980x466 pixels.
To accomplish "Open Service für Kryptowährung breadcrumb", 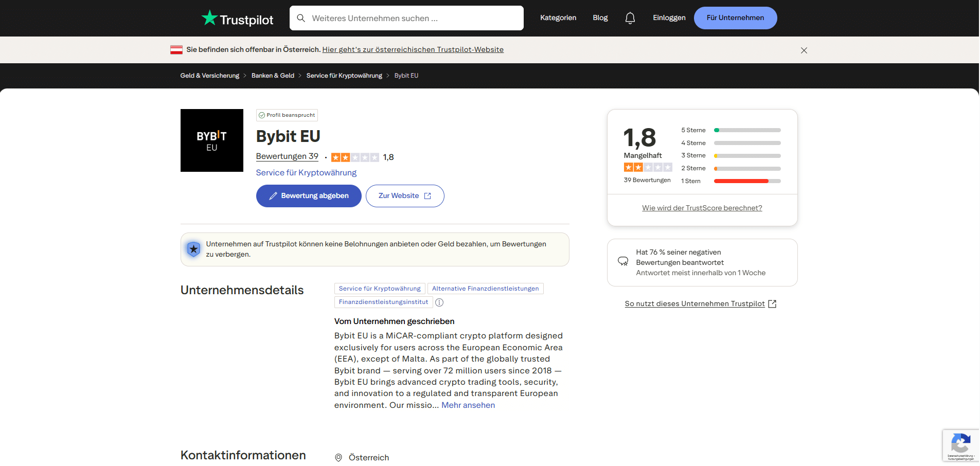I will click(x=344, y=76).
